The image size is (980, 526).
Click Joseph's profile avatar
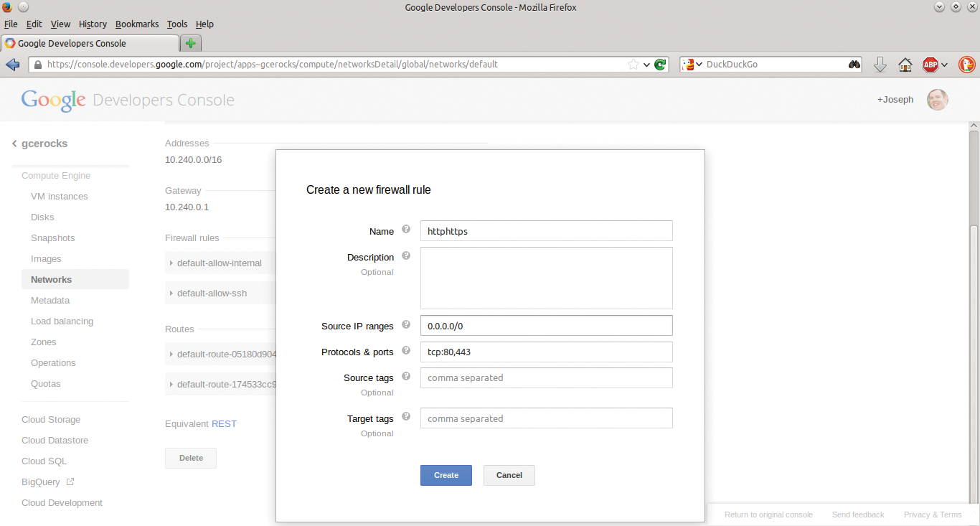(937, 99)
